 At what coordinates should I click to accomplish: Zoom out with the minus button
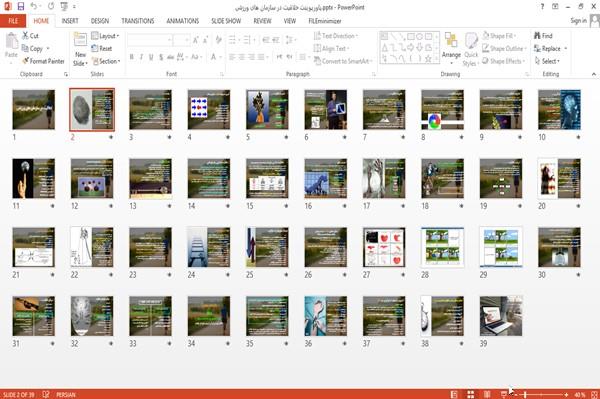coord(515,394)
